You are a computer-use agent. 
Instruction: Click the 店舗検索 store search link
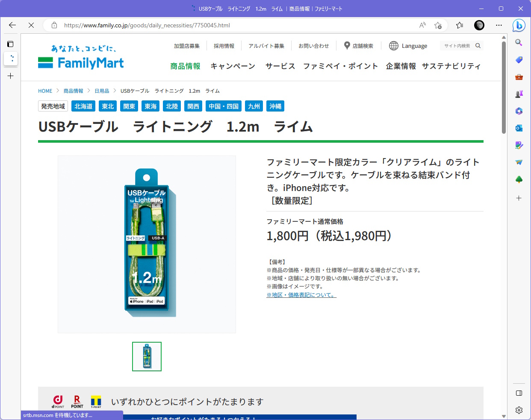(x=359, y=46)
